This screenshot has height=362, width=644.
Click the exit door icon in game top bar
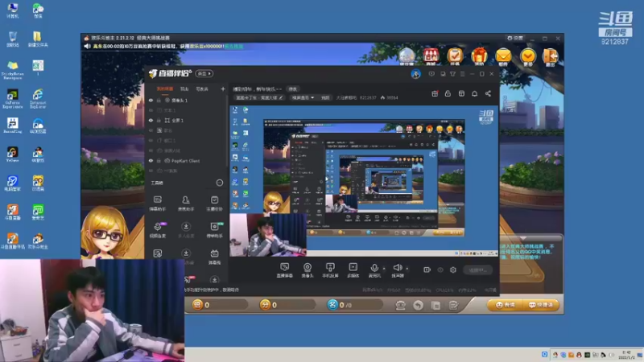coord(551,56)
